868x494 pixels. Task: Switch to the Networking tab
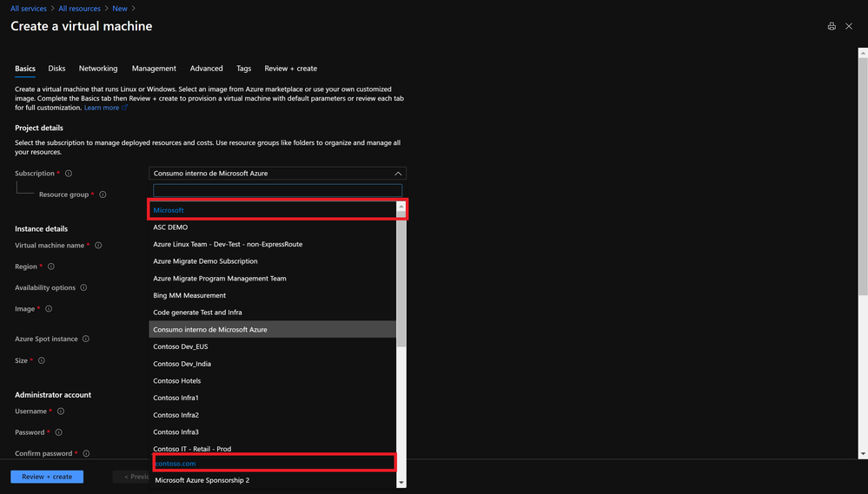pyautogui.click(x=98, y=69)
